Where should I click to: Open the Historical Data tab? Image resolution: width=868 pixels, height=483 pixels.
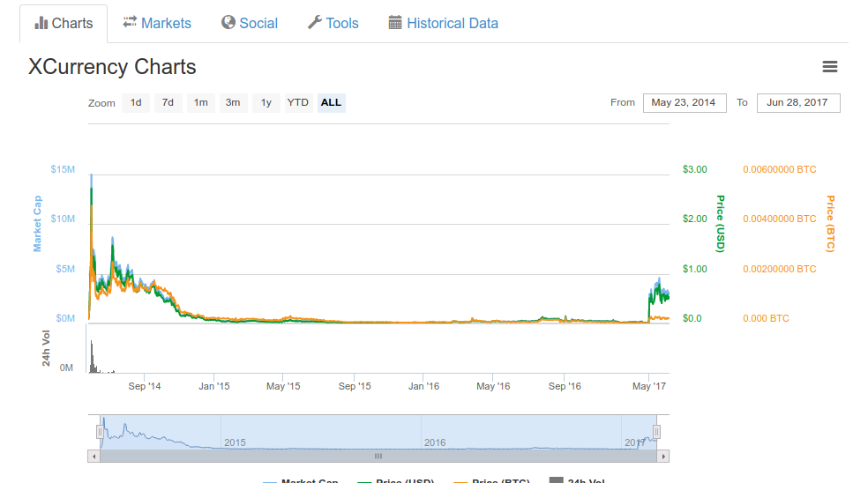[444, 23]
